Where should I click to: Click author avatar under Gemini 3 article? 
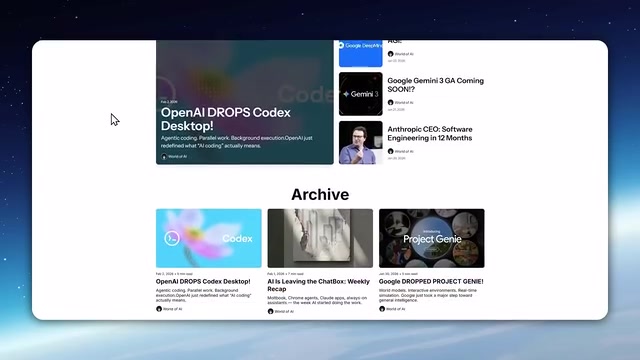click(x=391, y=102)
